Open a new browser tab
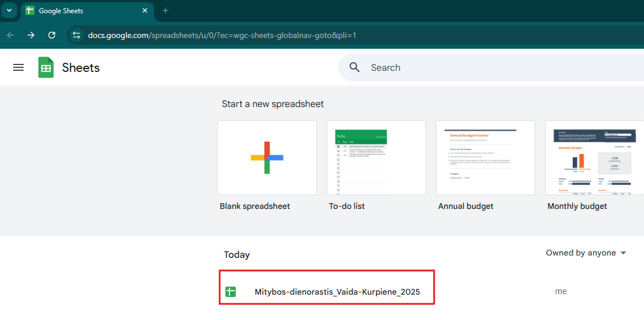The width and height of the screenshot is (644, 320). click(166, 11)
